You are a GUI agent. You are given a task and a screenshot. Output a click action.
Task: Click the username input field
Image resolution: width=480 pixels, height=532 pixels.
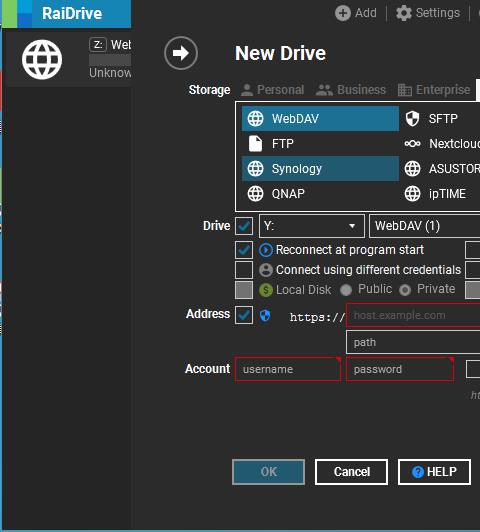[288, 369]
